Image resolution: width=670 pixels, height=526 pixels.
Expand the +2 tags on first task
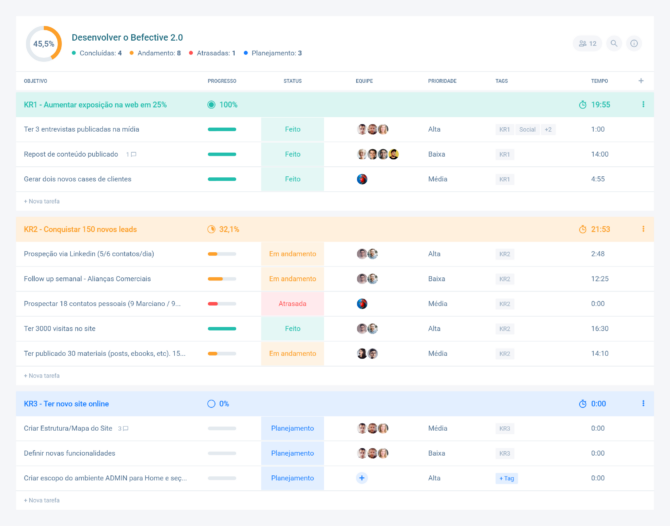click(549, 129)
